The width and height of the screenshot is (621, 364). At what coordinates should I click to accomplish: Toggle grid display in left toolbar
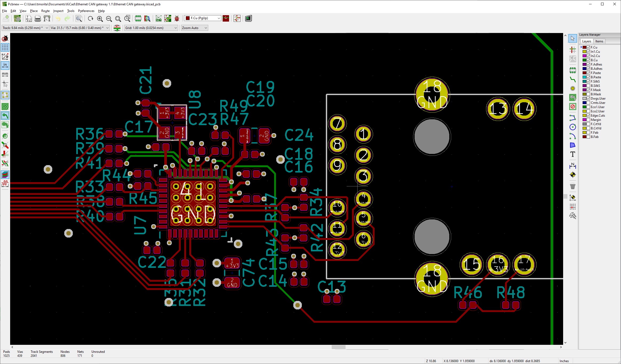[5, 47]
